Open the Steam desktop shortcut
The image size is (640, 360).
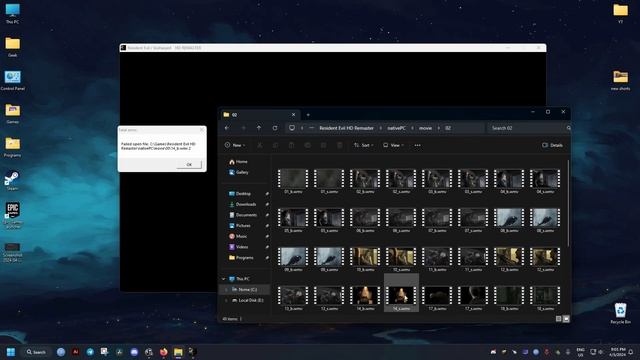click(x=12, y=181)
